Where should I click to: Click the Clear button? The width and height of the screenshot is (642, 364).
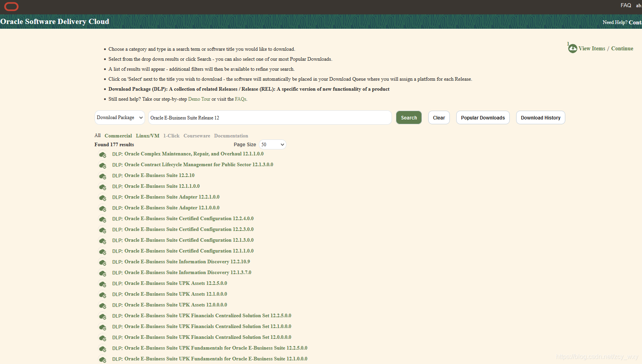[x=439, y=117]
